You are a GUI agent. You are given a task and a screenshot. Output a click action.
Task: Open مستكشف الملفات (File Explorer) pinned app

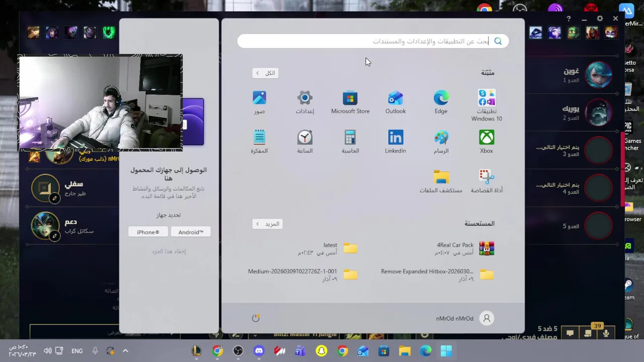[441, 182]
